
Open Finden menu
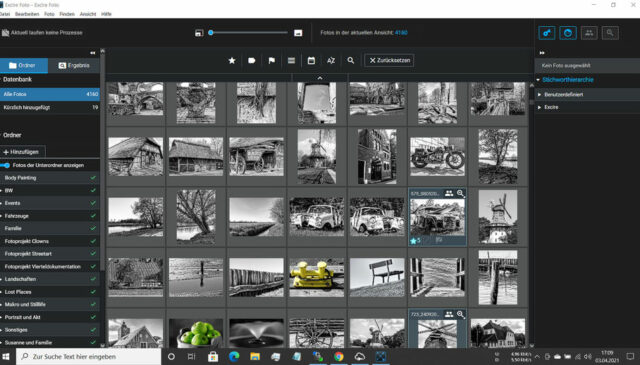(67, 14)
